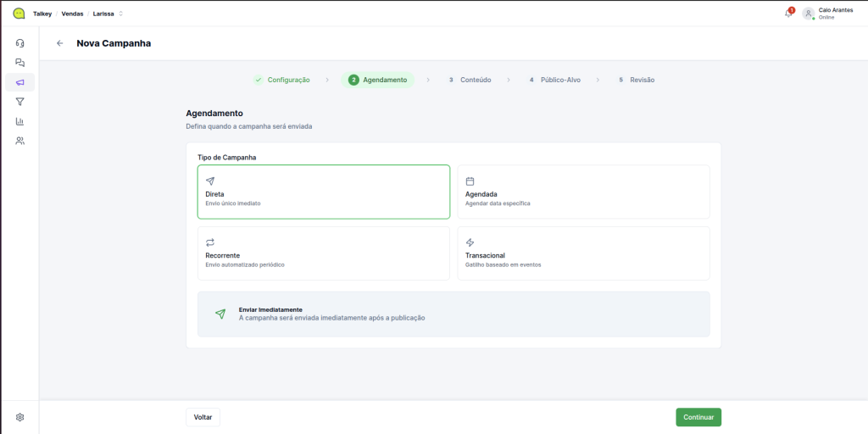Open settings gear in sidebar

coord(20,417)
